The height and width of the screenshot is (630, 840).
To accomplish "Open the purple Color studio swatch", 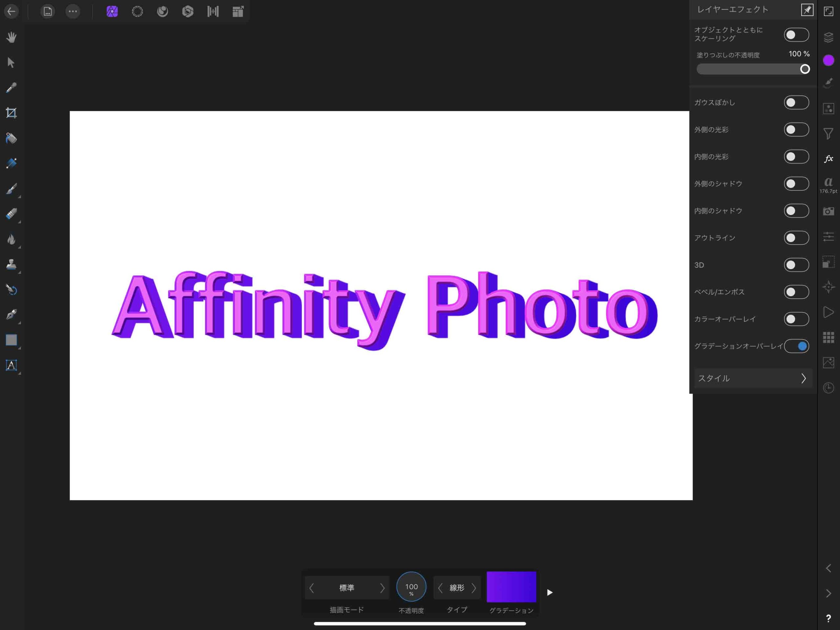I will (x=828, y=60).
